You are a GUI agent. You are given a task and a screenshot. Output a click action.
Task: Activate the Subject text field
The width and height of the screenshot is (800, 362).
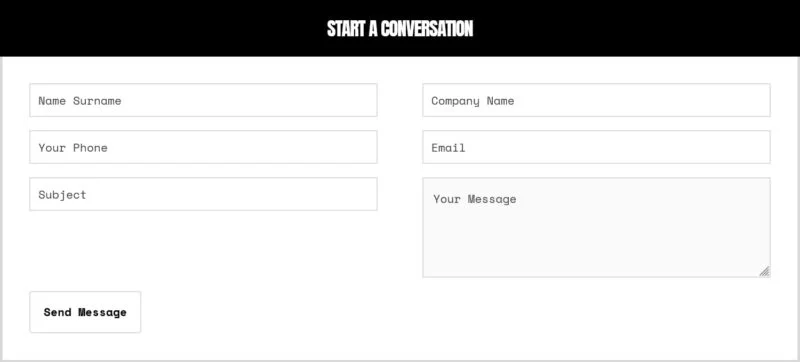[x=203, y=194]
